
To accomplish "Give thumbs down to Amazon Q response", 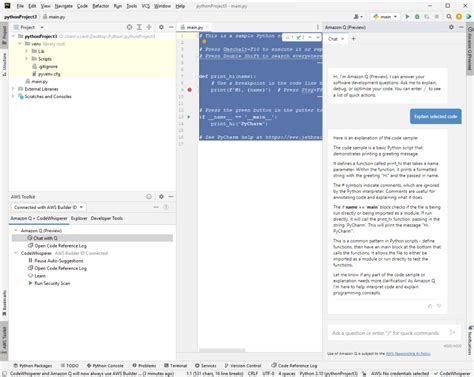I will [x=439, y=306].
